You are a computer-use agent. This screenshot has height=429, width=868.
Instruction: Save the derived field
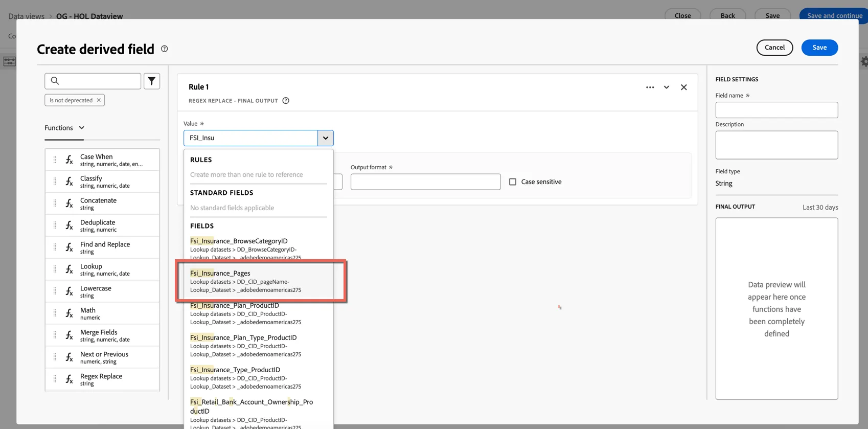[819, 48]
